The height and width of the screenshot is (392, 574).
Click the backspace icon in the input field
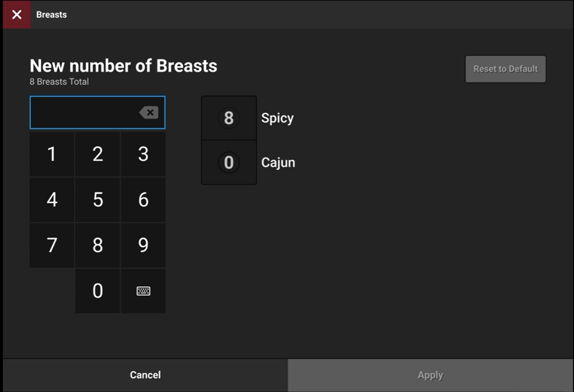click(149, 112)
